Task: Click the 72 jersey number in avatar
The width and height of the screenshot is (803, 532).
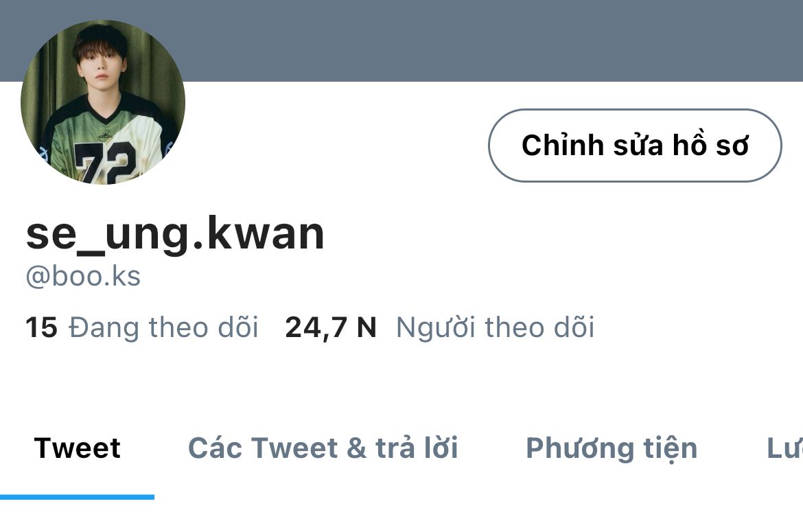Action: 105,163
